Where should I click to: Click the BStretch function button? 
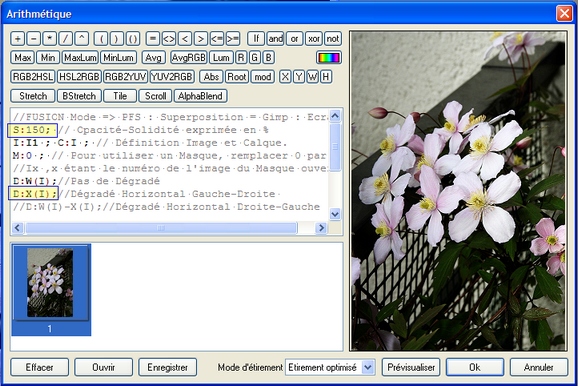coord(79,96)
